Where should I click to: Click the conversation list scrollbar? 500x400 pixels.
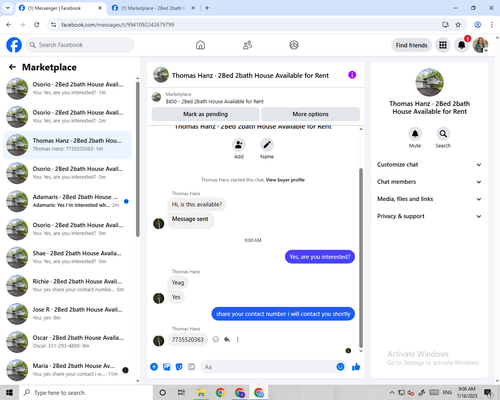(x=138, y=159)
